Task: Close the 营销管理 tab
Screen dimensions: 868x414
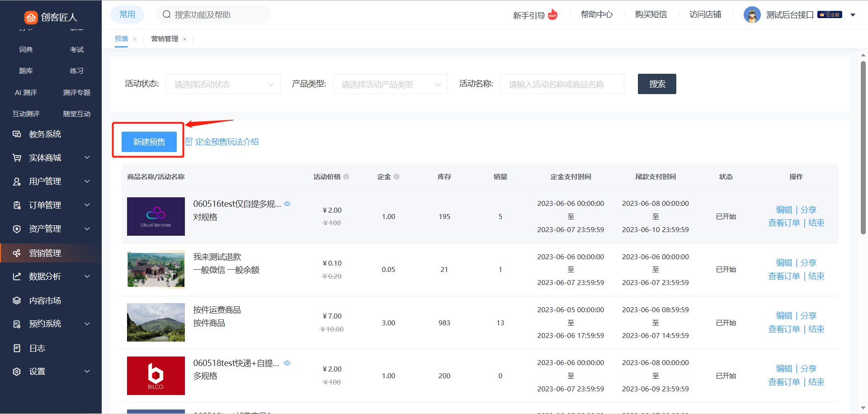Action: tap(184, 39)
